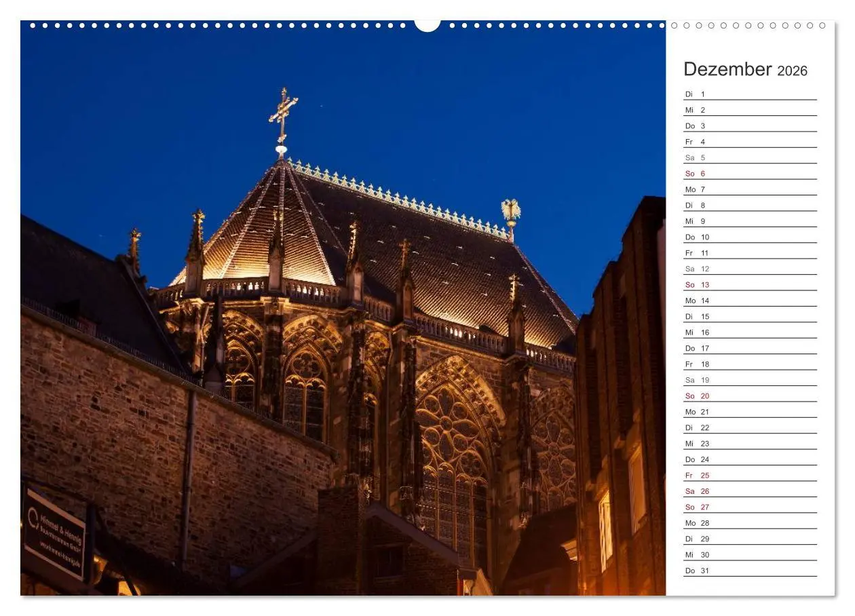The width and height of the screenshot is (855, 616).
Task: Click the So 20 red date label
Action: coord(698,396)
